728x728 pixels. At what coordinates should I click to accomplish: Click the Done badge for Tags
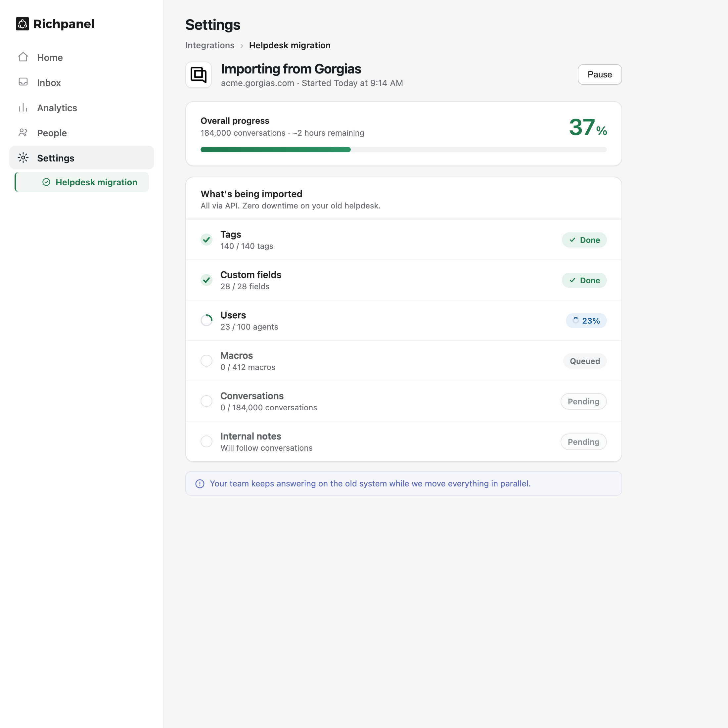tap(584, 240)
